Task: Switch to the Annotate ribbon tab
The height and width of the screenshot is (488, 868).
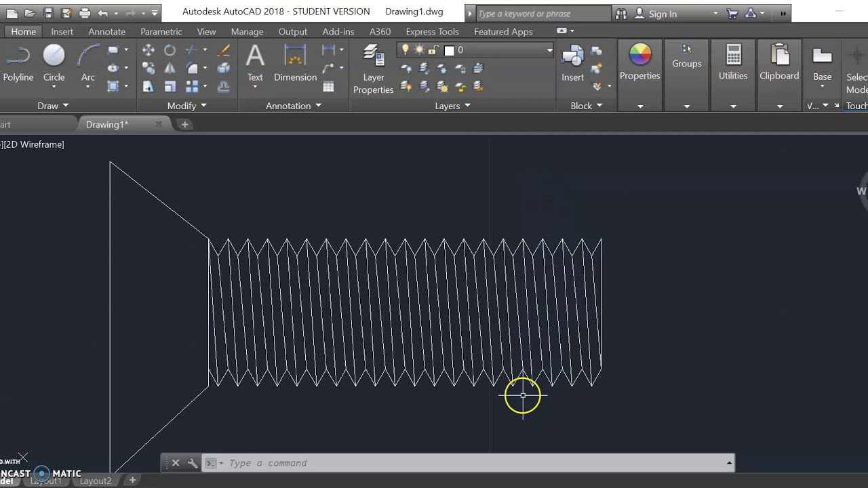Action: (106, 32)
